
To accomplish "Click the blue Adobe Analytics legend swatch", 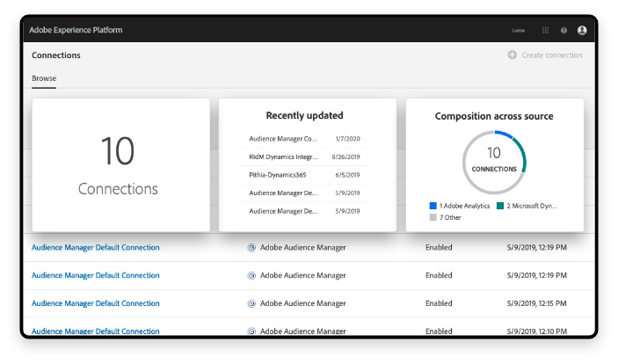I will [x=433, y=206].
